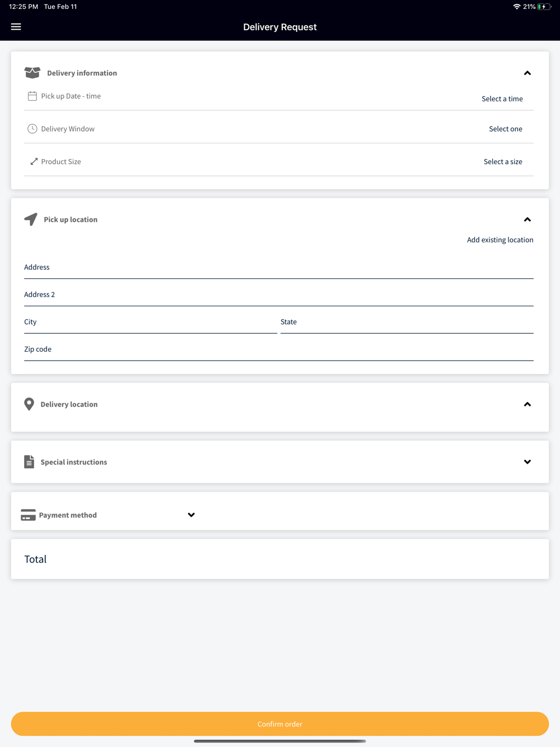Image resolution: width=560 pixels, height=747 pixels.
Task: Open the Select a time picker
Action: point(502,99)
